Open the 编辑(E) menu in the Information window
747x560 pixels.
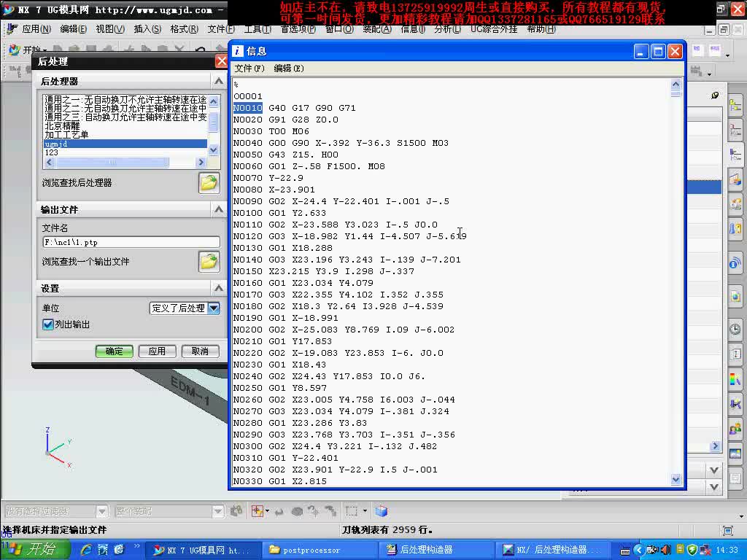pos(289,68)
